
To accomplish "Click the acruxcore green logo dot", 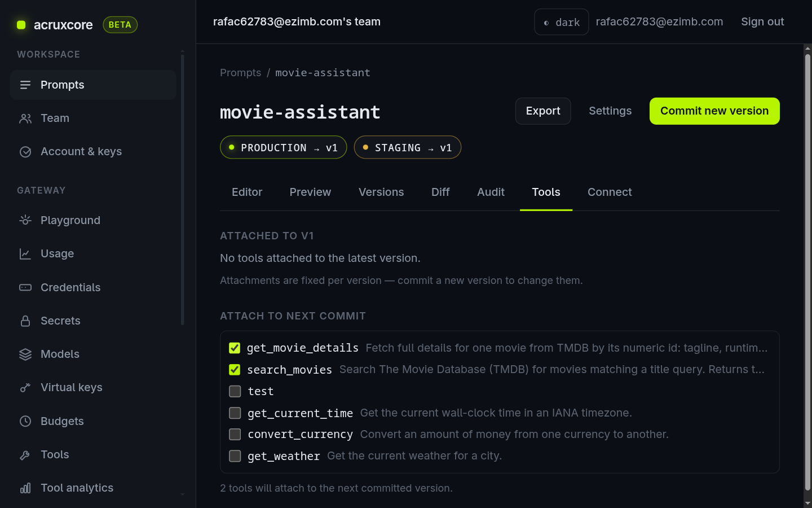I will click(x=21, y=25).
